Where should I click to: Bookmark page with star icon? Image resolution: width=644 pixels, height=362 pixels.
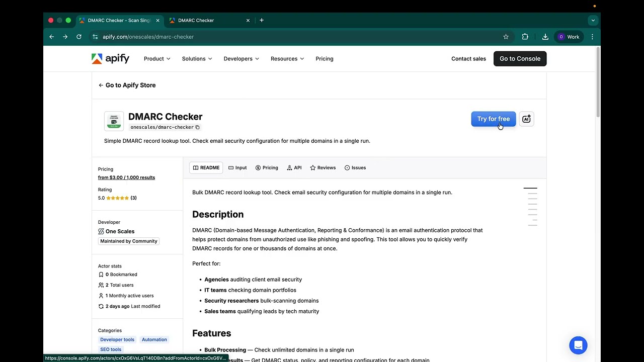506,37
